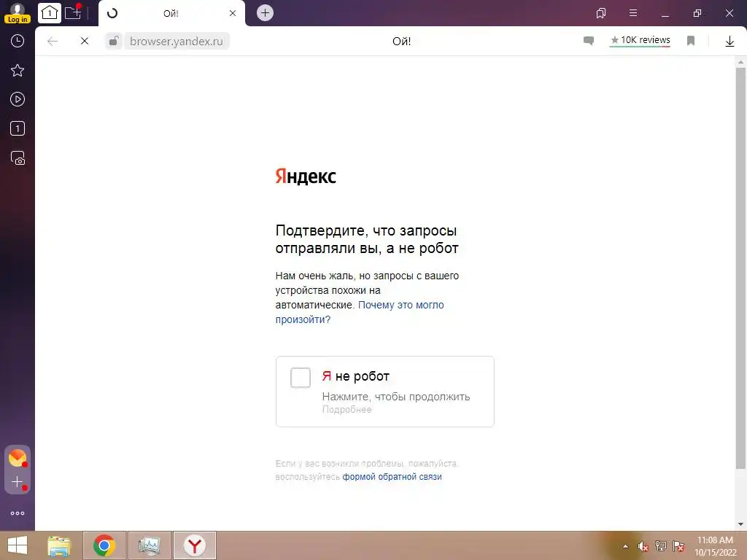Open site comments speech bubble icon
The width and height of the screenshot is (747, 560).
(589, 41)
